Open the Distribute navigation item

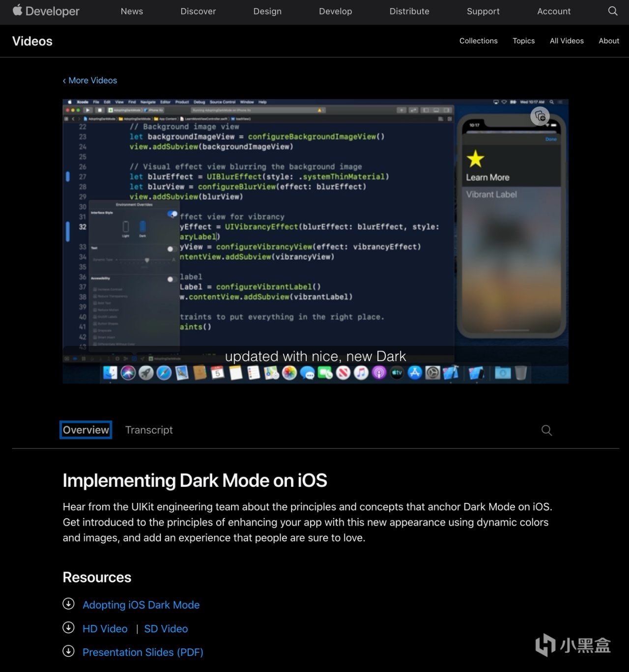[x=409, y=11]
